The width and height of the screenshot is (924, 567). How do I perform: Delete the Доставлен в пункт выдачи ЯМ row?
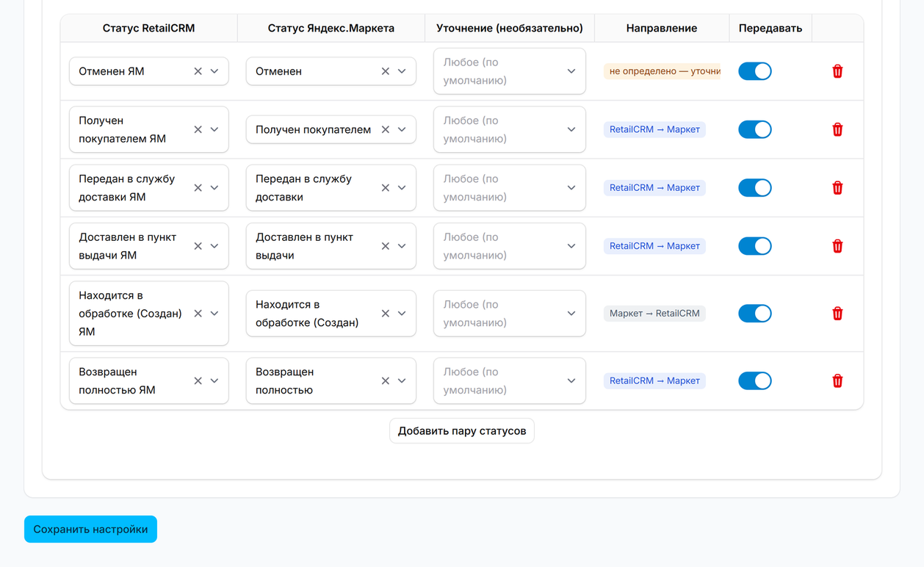(837, 246)
